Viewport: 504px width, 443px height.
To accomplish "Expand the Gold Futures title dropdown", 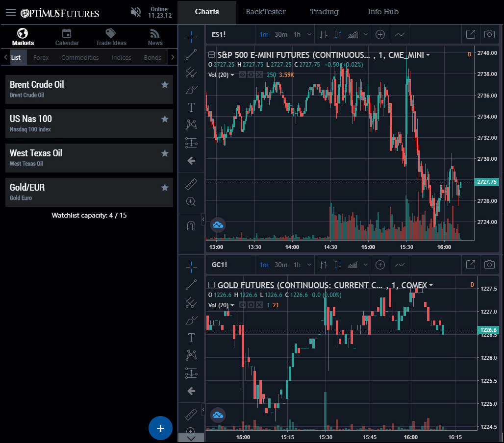I will tap(431, 285).
